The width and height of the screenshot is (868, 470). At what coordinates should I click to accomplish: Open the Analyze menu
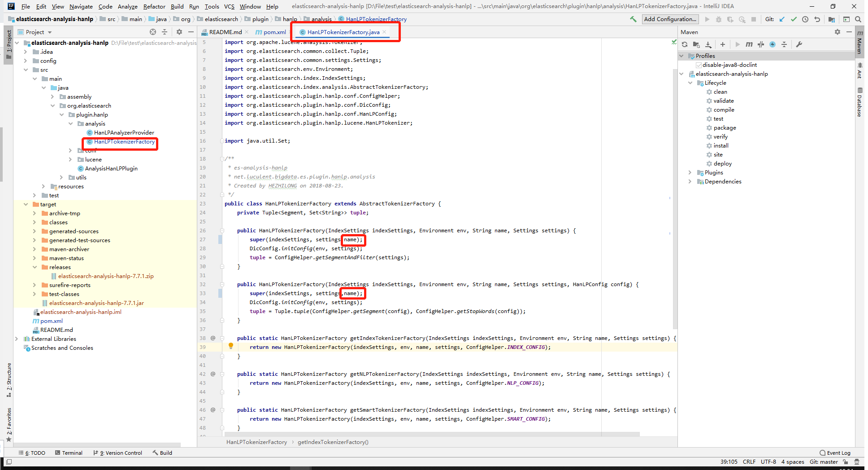(127, 6)
